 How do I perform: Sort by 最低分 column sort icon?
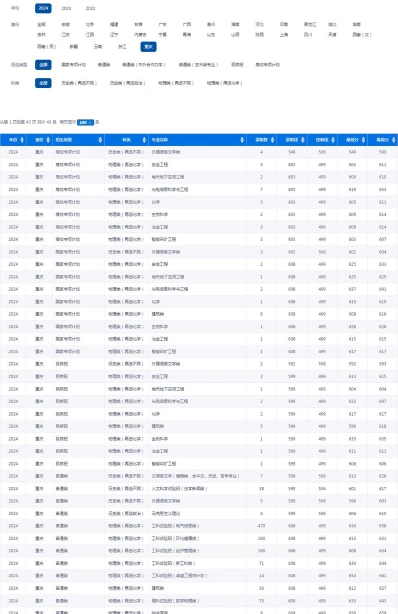tap(364, 140)
